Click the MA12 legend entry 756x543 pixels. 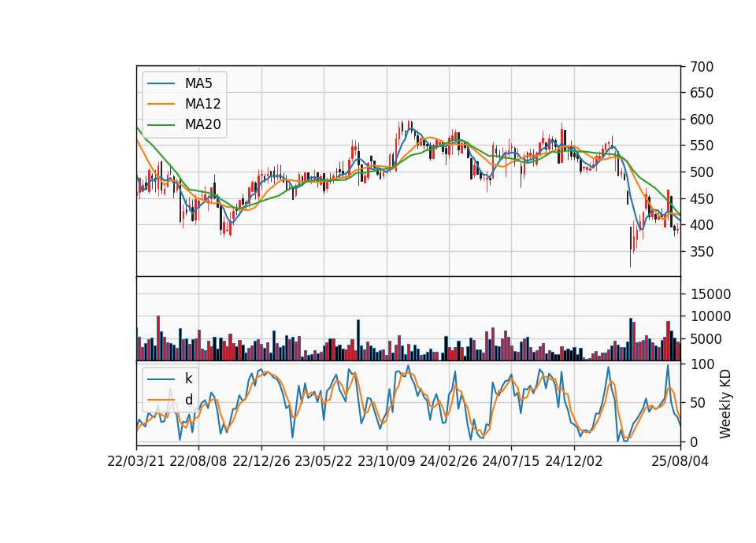point(184,104)
